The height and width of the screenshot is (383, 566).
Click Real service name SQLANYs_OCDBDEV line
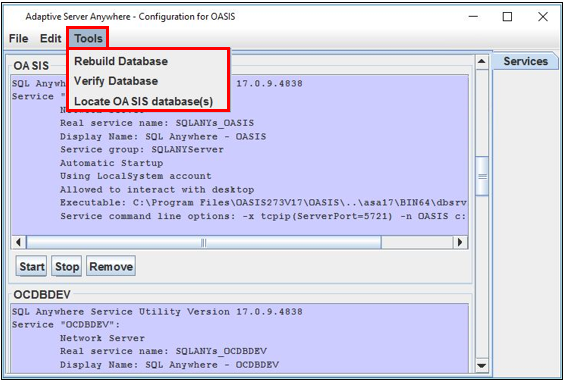click(x=163, y=351)
